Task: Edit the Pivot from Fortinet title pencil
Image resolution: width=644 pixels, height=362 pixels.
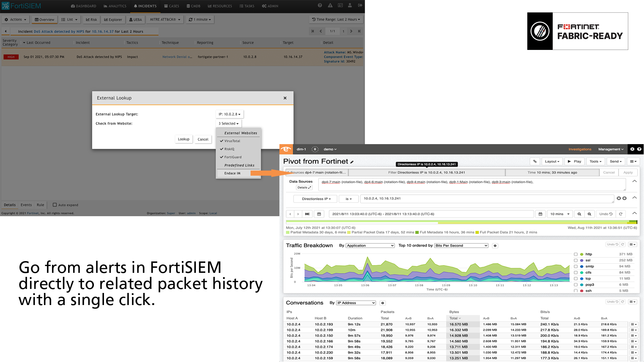Action: click(x=352, y=162)
